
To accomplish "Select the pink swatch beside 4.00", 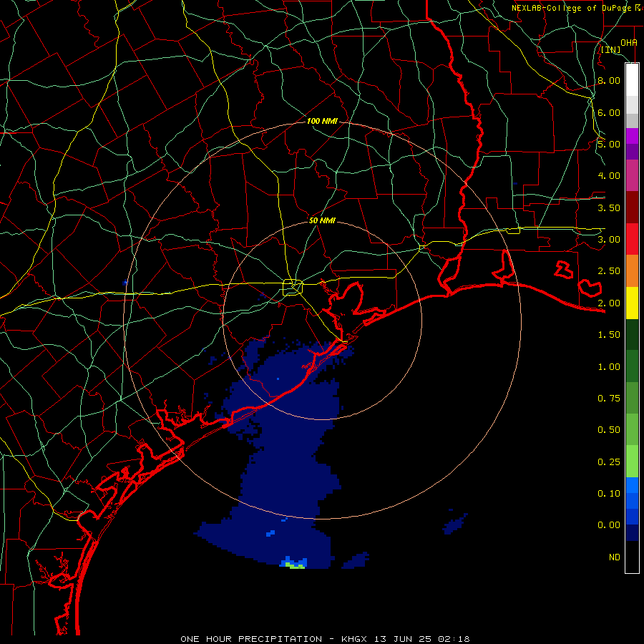I will (x=632, y=175).
